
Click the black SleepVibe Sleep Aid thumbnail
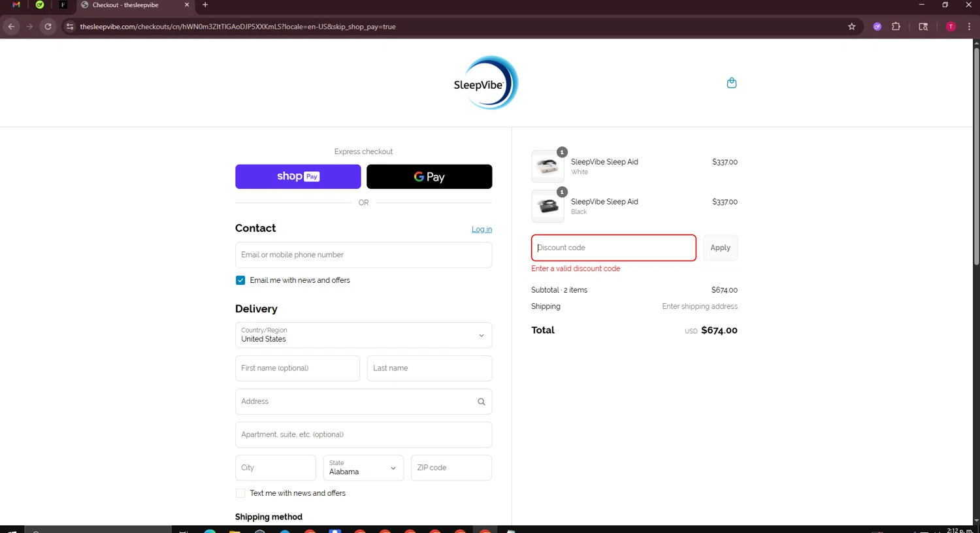coord(548,206)
